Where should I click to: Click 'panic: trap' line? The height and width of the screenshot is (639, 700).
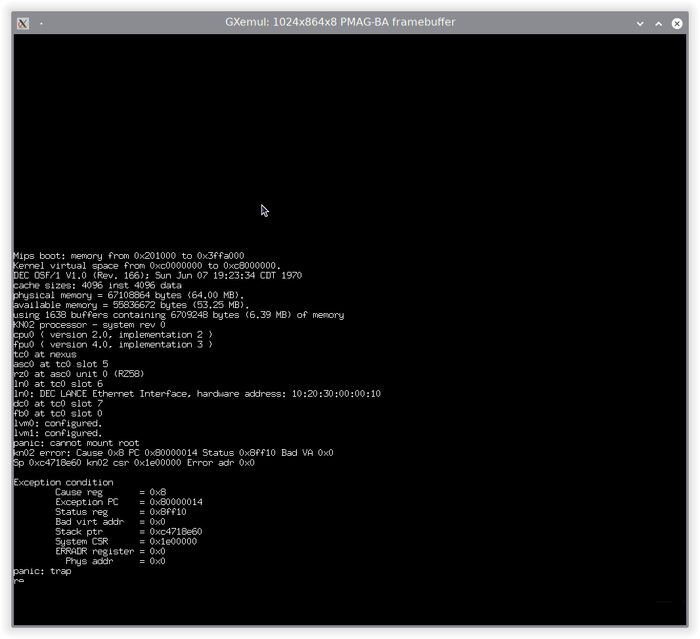click(42, 571)
